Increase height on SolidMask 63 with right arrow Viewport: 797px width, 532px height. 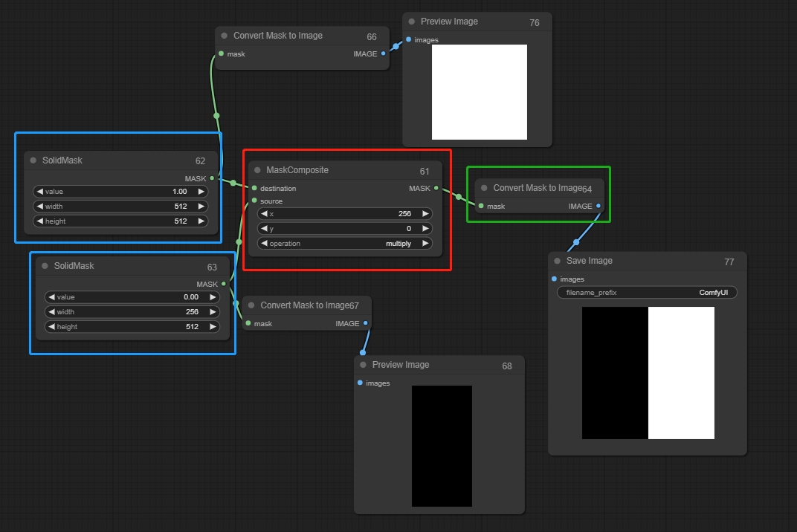213,327
